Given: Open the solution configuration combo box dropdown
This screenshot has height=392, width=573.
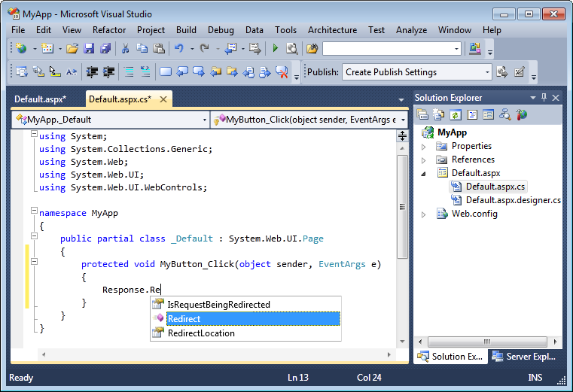Looking at the screenshot, I should pyautogui.click(x=456, y=49).
